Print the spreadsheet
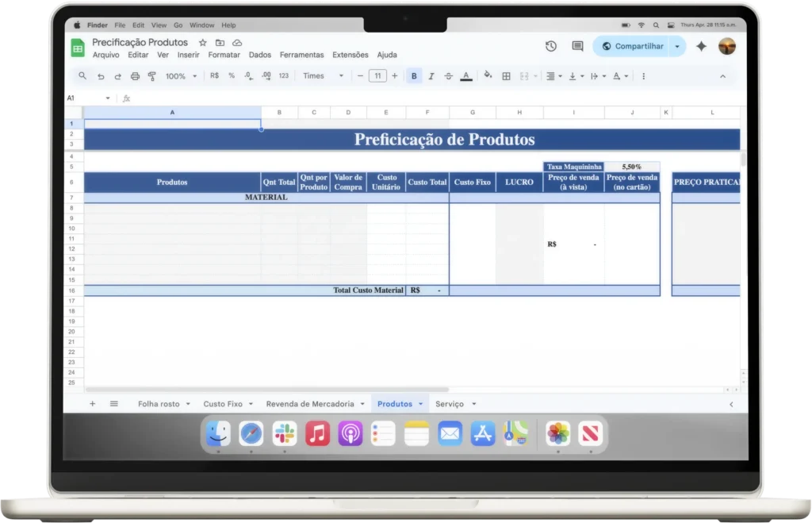The height and width of the screenshot is (523, 812). coord(135,76)
